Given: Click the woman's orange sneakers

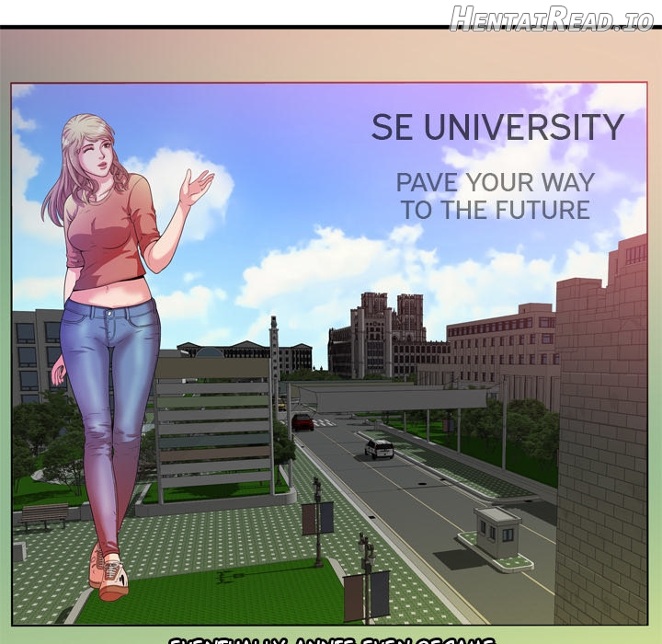Looking at the screenshot, I should (109, 572).
